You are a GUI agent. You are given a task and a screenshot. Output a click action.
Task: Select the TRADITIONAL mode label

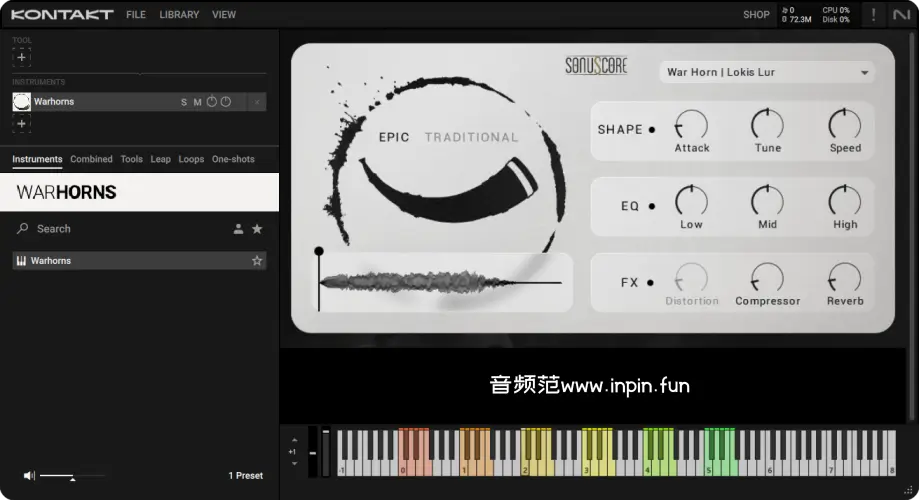471,137
